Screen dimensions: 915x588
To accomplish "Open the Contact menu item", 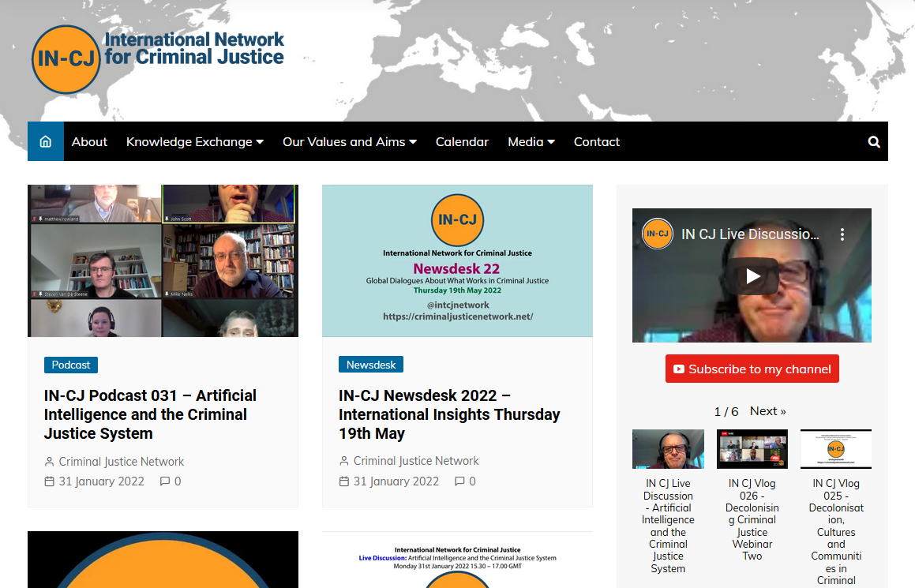I will 596,142.
